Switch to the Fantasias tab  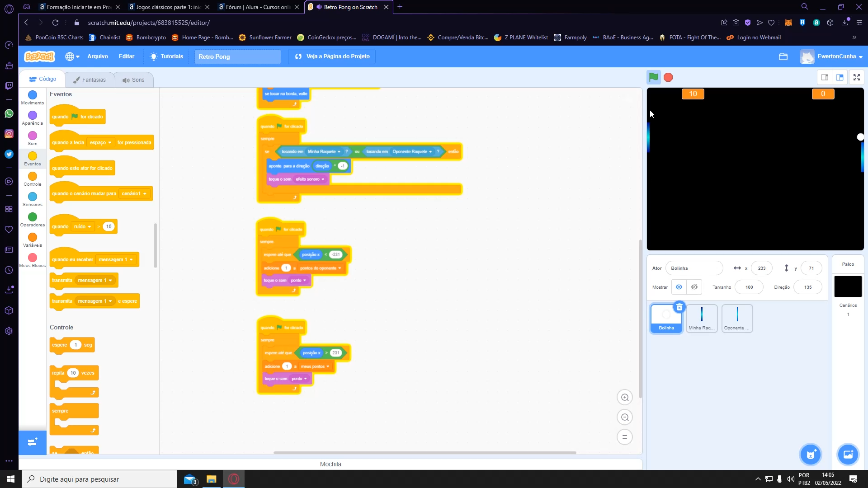tap(89, 80)
